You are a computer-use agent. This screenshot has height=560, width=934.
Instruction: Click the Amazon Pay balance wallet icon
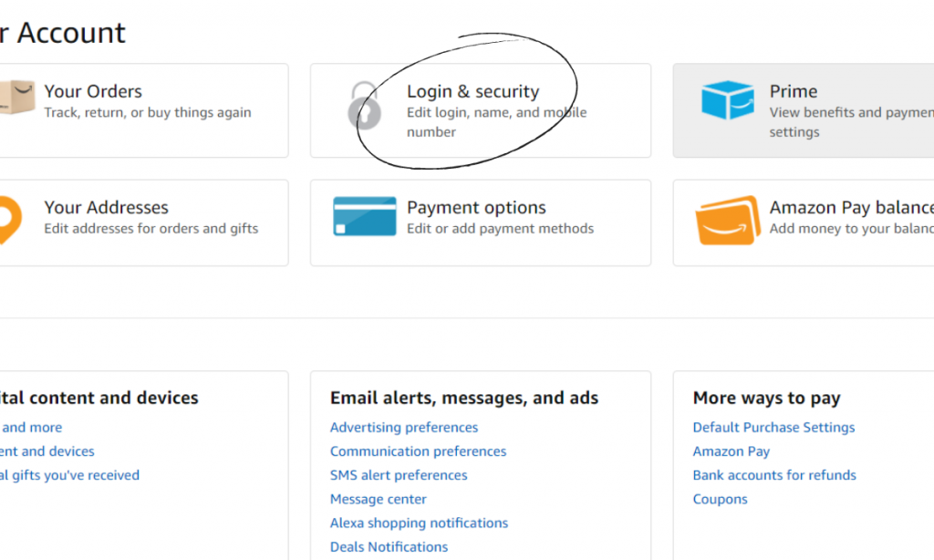(727, 220)
